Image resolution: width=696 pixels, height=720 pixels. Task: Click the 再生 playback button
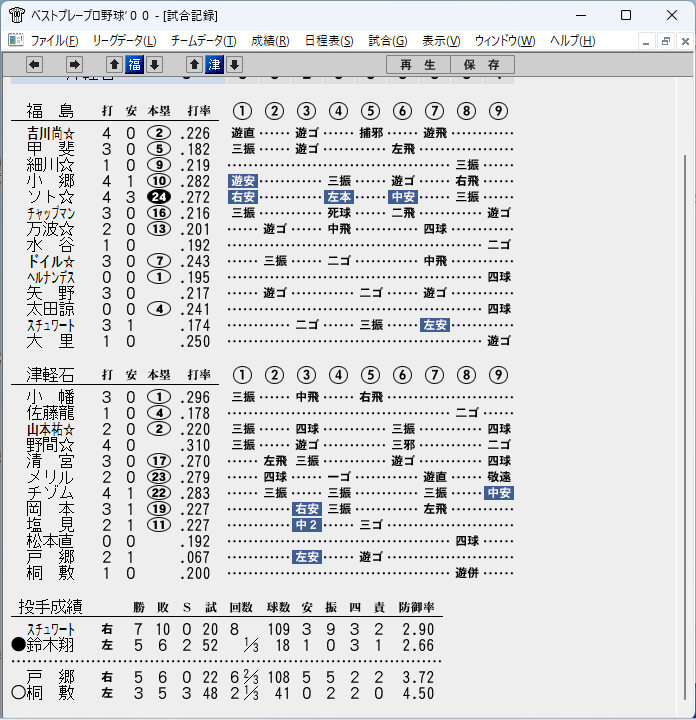pos(418,65)
